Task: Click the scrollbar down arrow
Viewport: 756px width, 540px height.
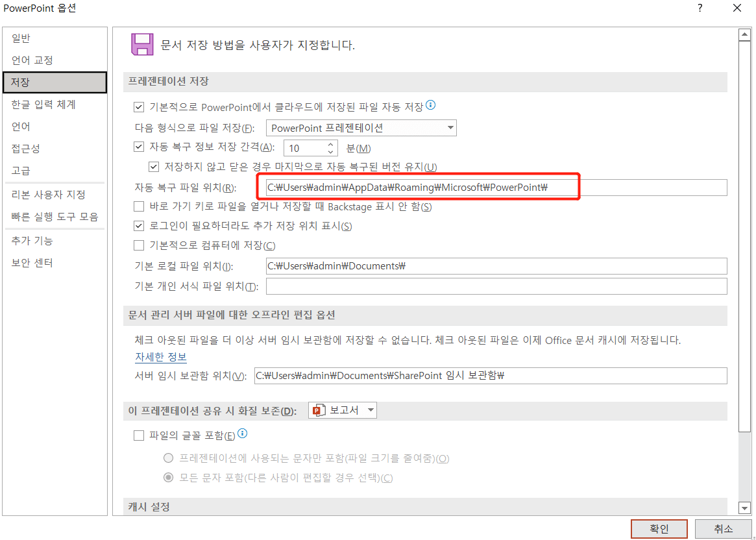Action: (x=746, y=508)
